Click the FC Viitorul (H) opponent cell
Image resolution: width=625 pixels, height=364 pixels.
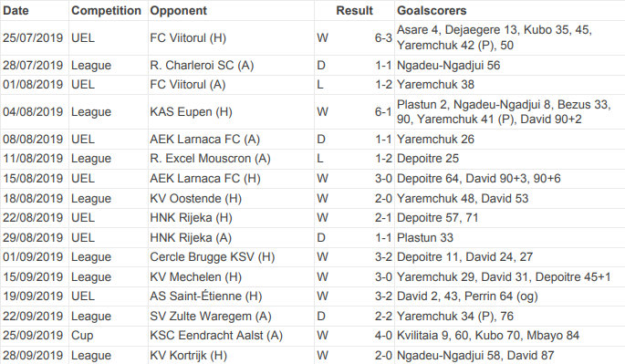point(188,38)
